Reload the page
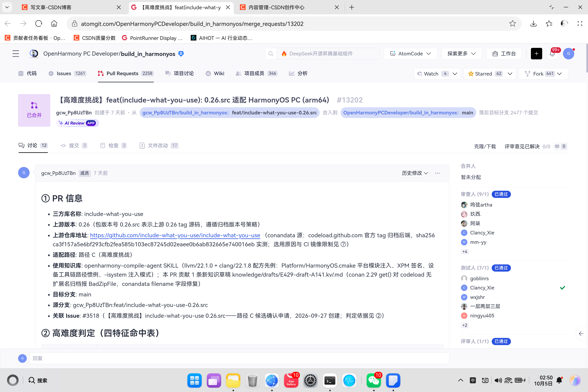The image size is (588, 392). point(38,24)
